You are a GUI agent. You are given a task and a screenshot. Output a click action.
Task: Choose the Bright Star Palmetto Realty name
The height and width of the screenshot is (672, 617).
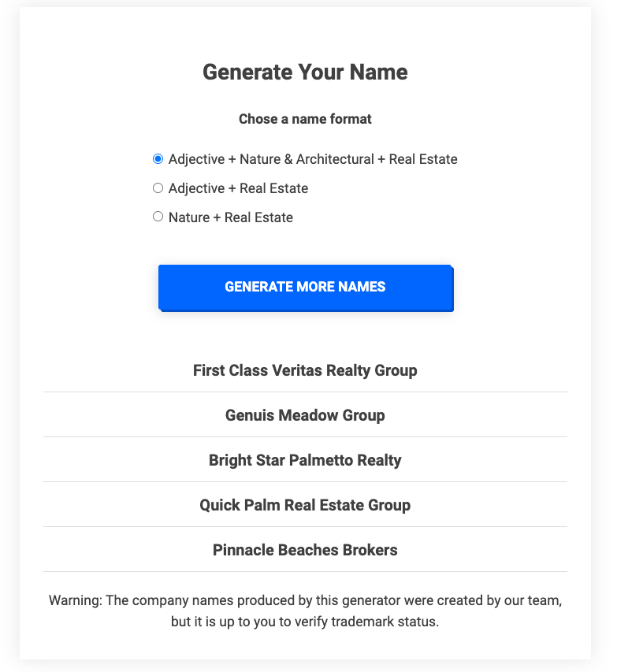(x=305, y=460)
